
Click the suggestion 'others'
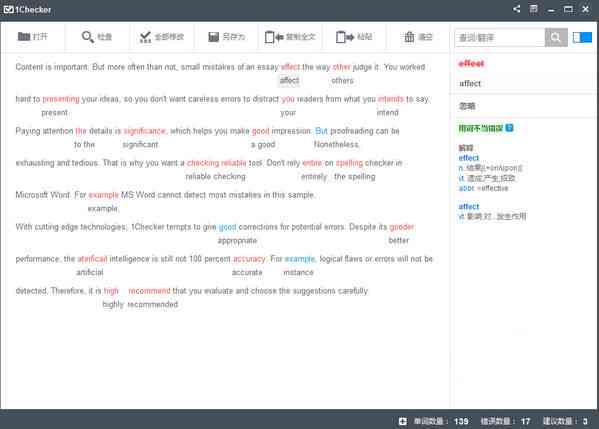[x=342, y=81]
